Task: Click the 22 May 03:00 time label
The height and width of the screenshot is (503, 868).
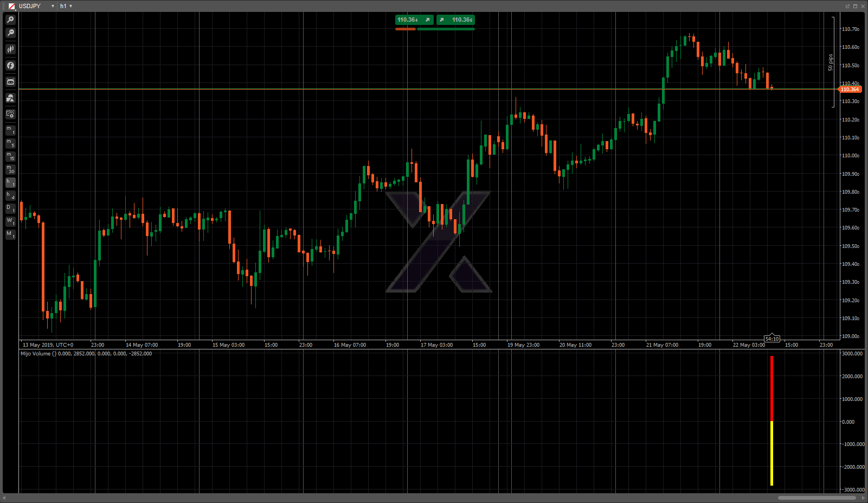Action: (x=749, y=345)
